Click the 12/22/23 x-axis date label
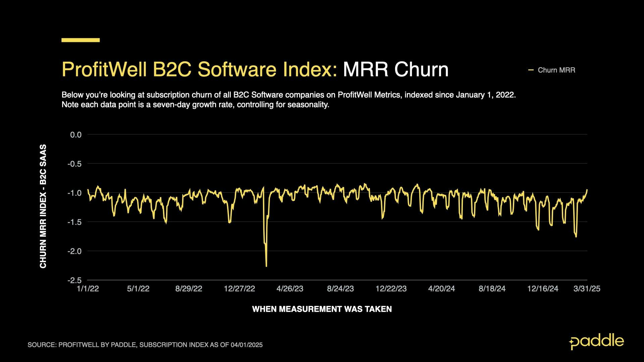 pyautogui.click(x=391, y=289)
